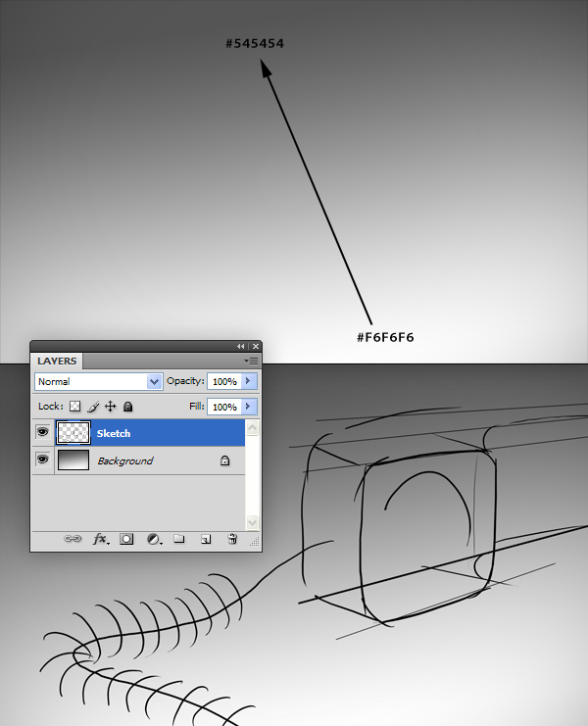Image resolution: width=588 pixels, height=726 pixels.
Task: Click the Sketch layer name
Action: click(114, 433)
